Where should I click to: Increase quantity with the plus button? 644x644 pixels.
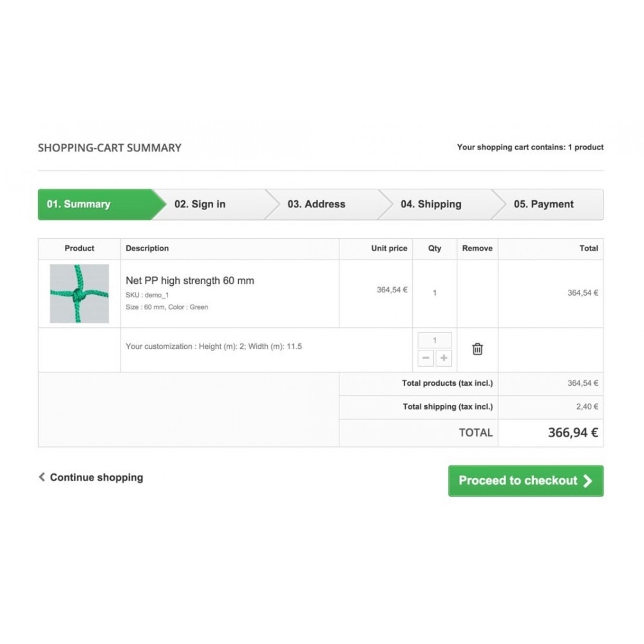tap(444, 358)
